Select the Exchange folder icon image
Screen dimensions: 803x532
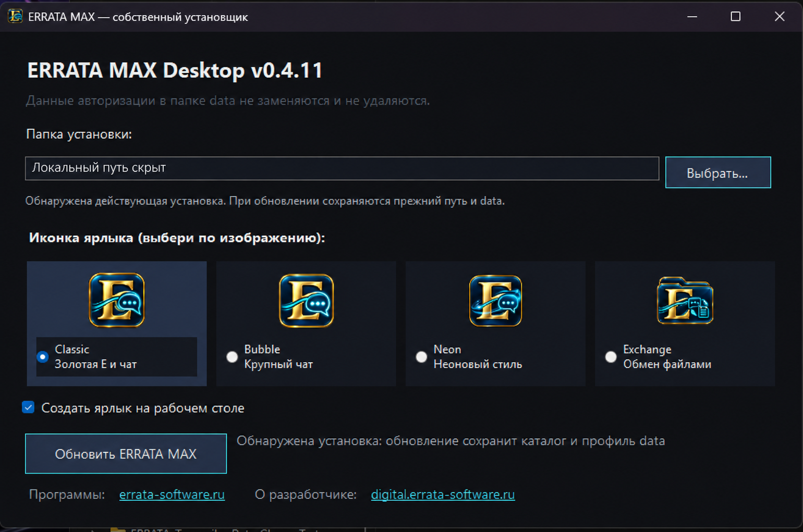[x=685, y=301]
